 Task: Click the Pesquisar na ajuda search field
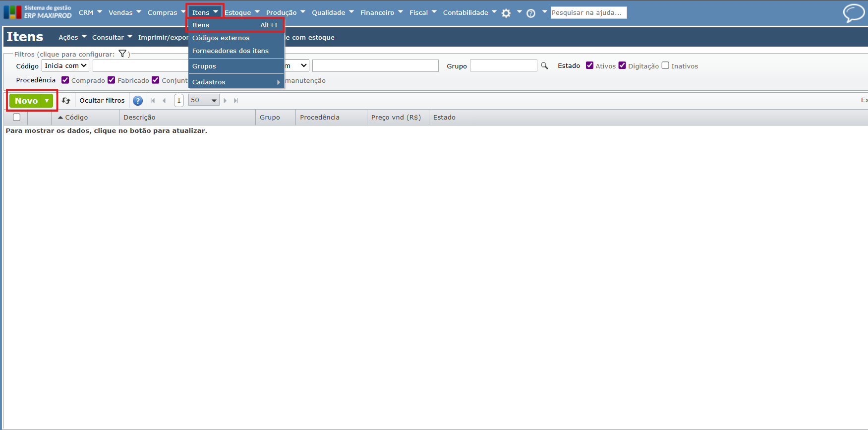coord(588,12)
